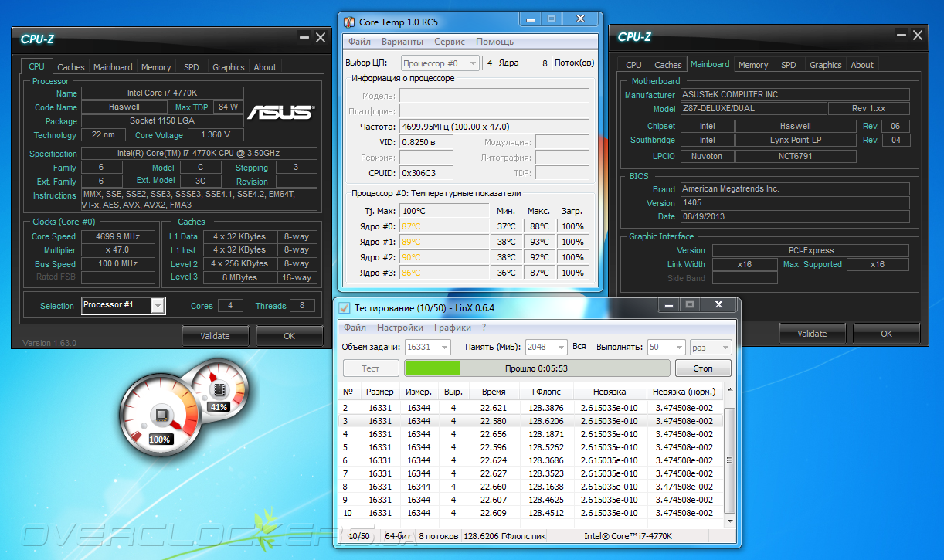
Task: Click the CPUID 0x306C3 field in Core Temp
Action: tap(426, 173)
